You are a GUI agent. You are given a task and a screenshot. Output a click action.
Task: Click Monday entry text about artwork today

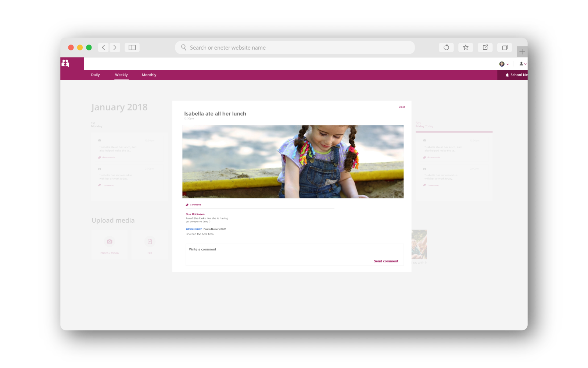point(116,177)
